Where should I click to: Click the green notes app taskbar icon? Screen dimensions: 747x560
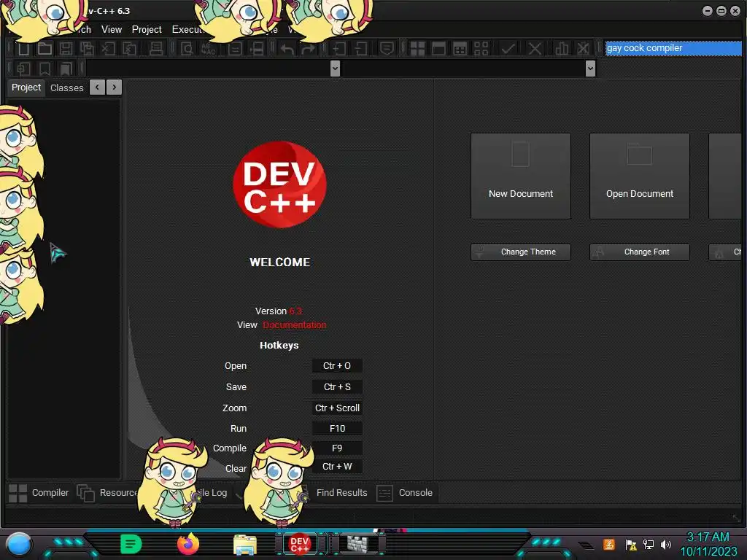pyautogui.click(x=131, y=544)
